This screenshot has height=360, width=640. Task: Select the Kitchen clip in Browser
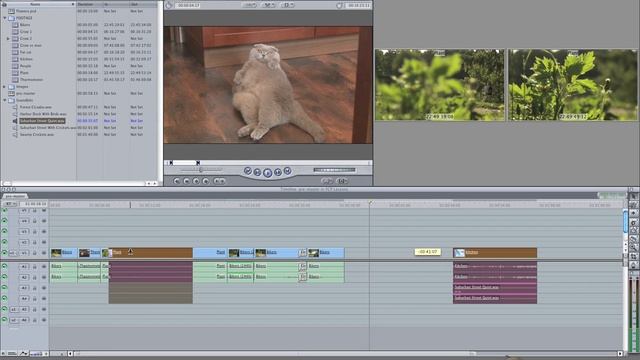click(x=26, y=59)
